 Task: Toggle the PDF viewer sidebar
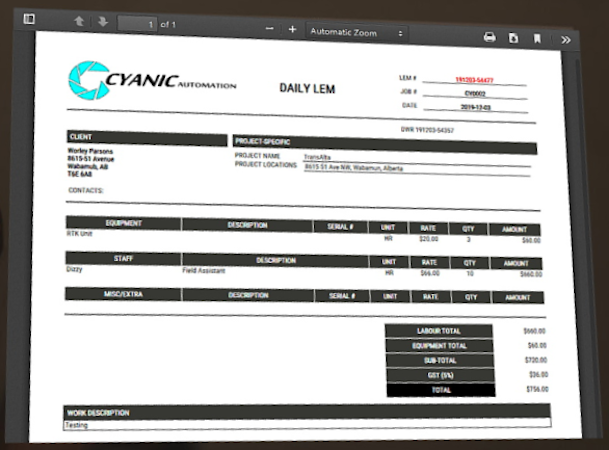[29, 19]
